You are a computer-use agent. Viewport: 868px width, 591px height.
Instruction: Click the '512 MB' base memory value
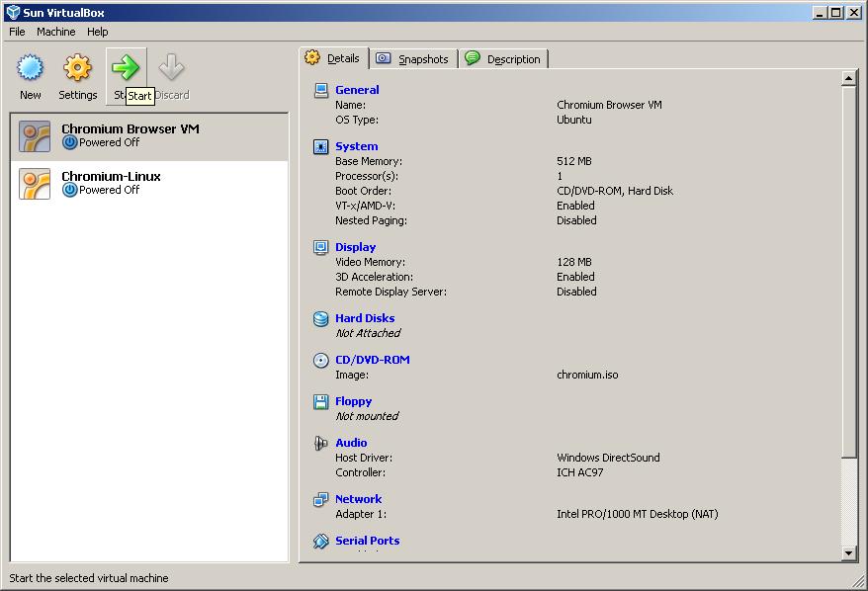pyautogui.click(x=574, y=161)
